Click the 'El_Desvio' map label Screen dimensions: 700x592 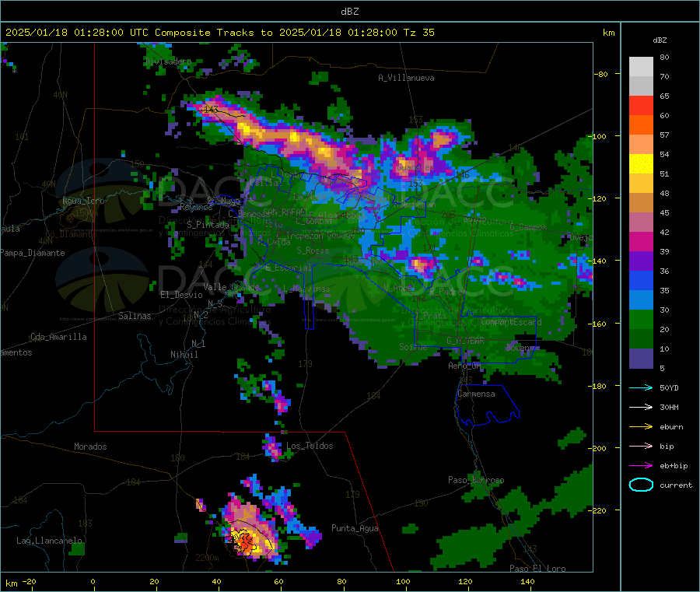point(181,295)
